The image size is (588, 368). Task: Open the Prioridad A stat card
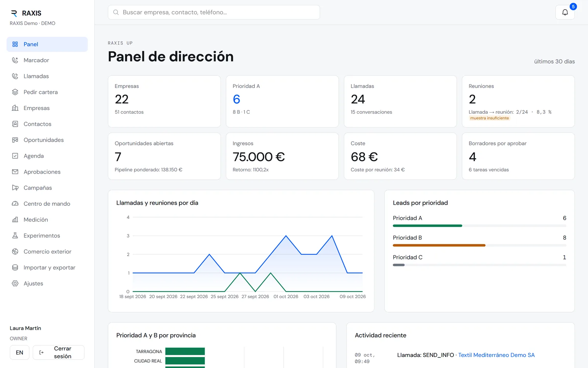tap(282, 102)
